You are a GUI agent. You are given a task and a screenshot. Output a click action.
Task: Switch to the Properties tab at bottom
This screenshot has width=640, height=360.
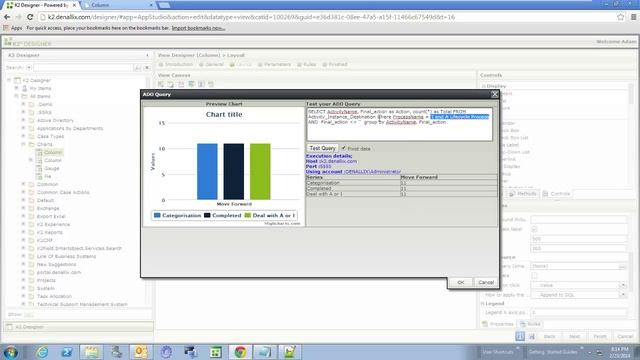click(x=498, y=324)
